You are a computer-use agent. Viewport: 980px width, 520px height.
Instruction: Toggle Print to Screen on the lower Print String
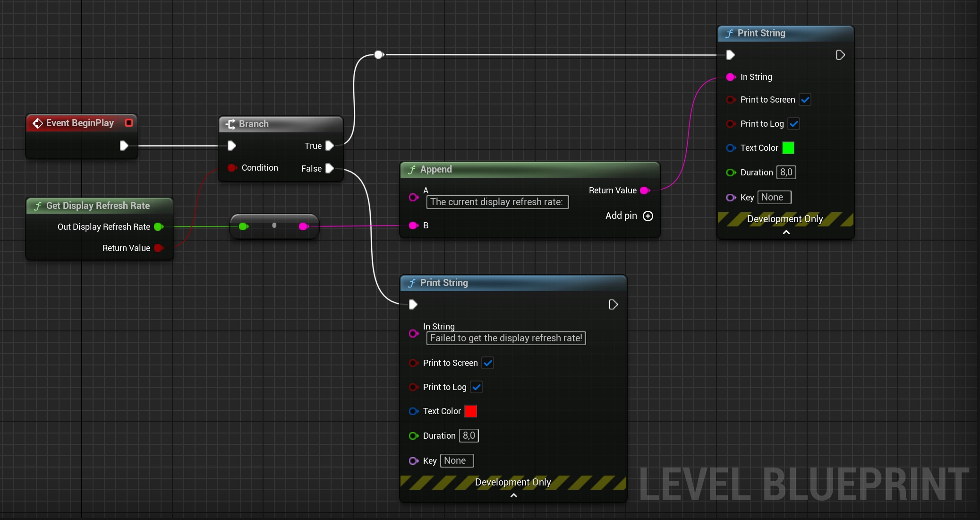[x=488, y=363]
